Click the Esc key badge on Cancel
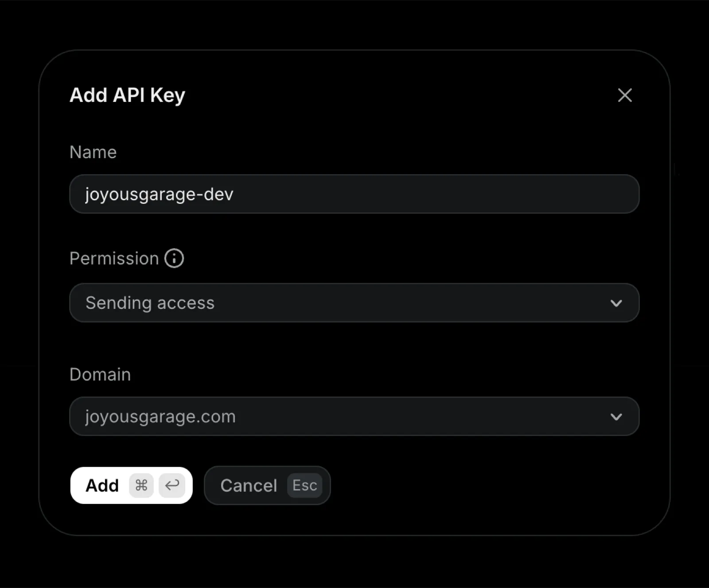Viewport: 709px width, 588px height. click(305, 485)
